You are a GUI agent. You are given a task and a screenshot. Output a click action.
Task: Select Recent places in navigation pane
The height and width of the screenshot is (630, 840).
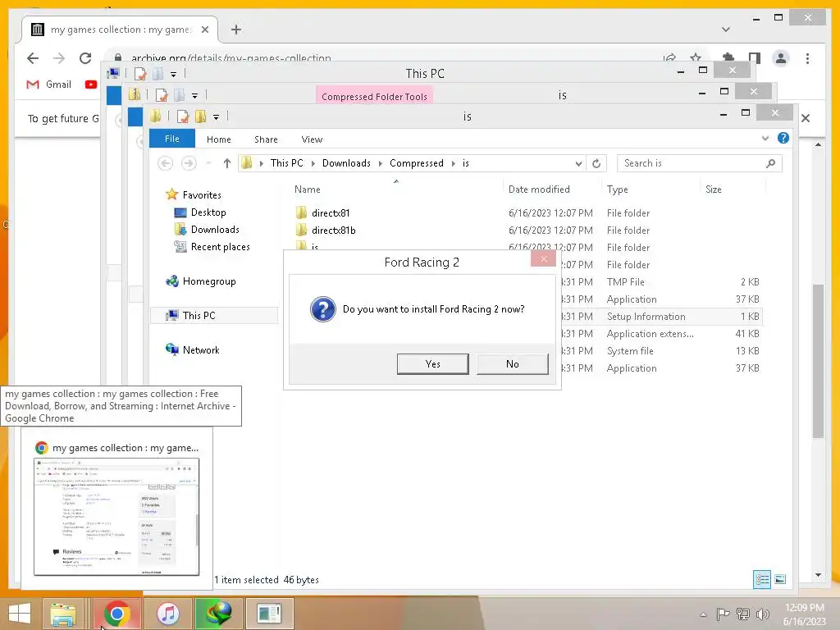(x=220, y=246)
